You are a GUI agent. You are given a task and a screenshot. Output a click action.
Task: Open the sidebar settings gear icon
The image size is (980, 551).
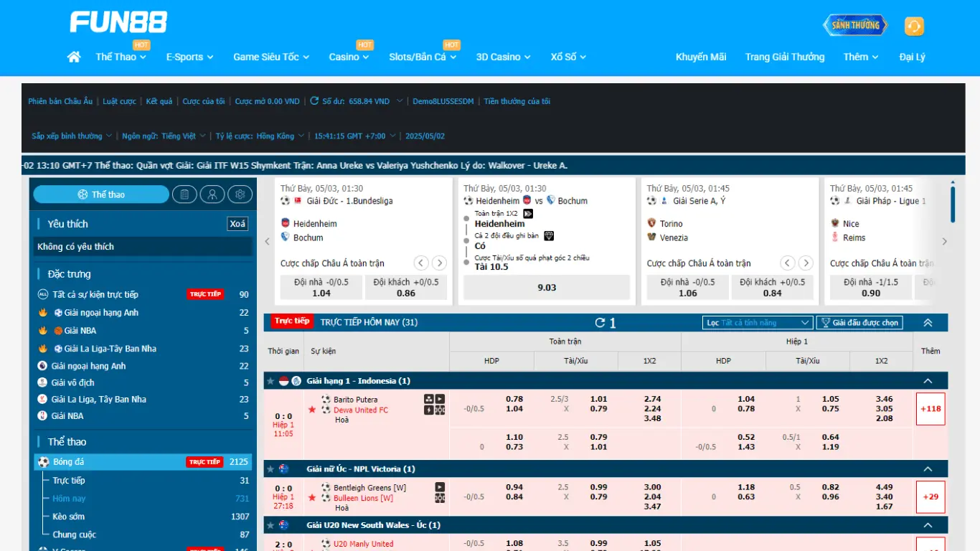pyautogui.click(x=240, y=194)
